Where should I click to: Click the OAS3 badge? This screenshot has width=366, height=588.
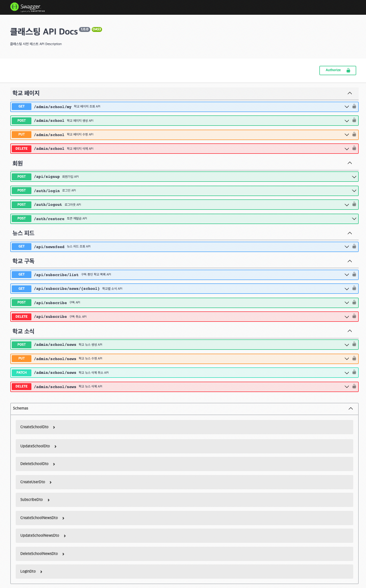(97, 29)
